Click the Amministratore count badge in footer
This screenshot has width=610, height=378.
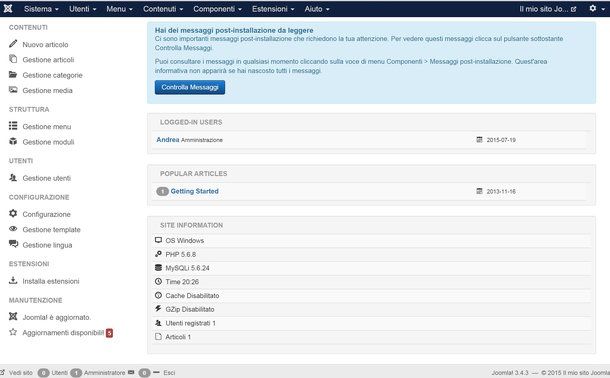[x=76, y=373]
